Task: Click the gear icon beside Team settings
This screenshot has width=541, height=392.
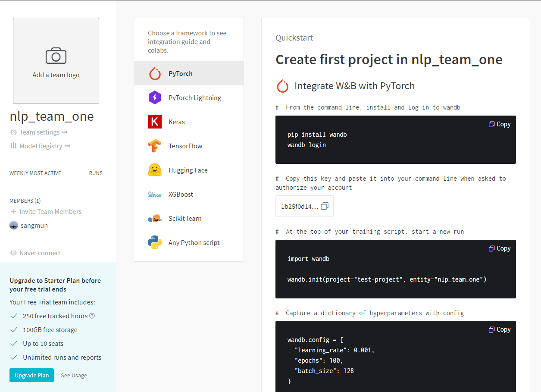Action: [x=13, y=132]
